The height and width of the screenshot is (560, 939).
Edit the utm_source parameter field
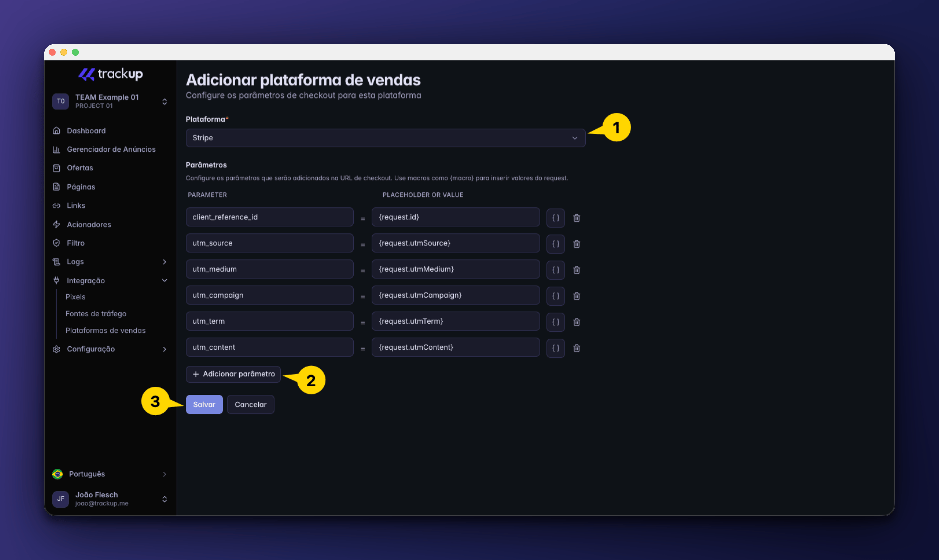[x=270, y=243]
